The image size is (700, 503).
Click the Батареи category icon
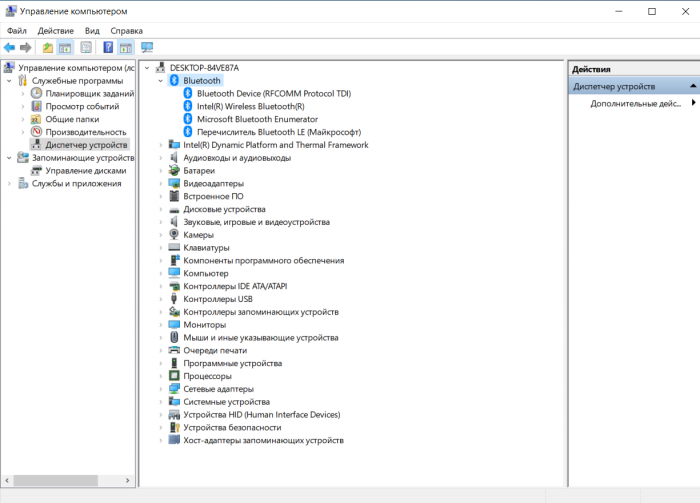[174, 171]
